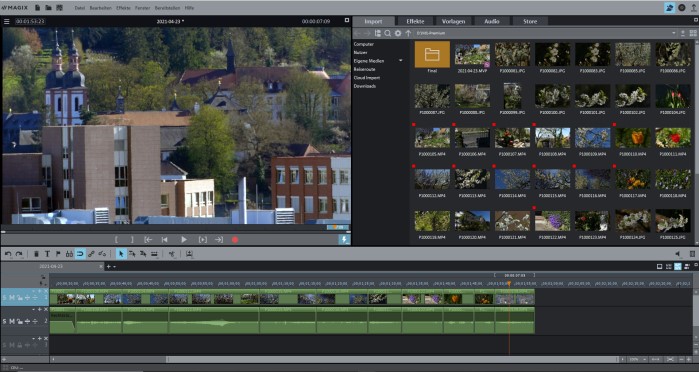Click the orange playhead marker on the timeline ruler
699x372 pixels.
pos(509,283)
